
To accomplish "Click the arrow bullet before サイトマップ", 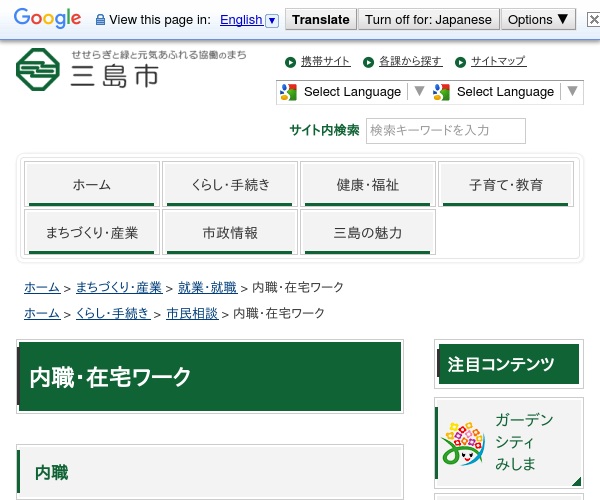I will [460, 62].
